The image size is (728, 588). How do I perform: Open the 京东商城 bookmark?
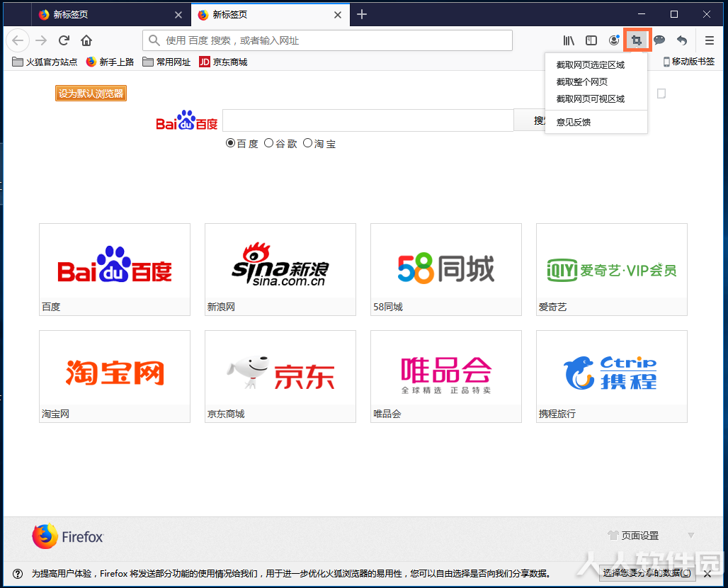(x=223, y=62)
